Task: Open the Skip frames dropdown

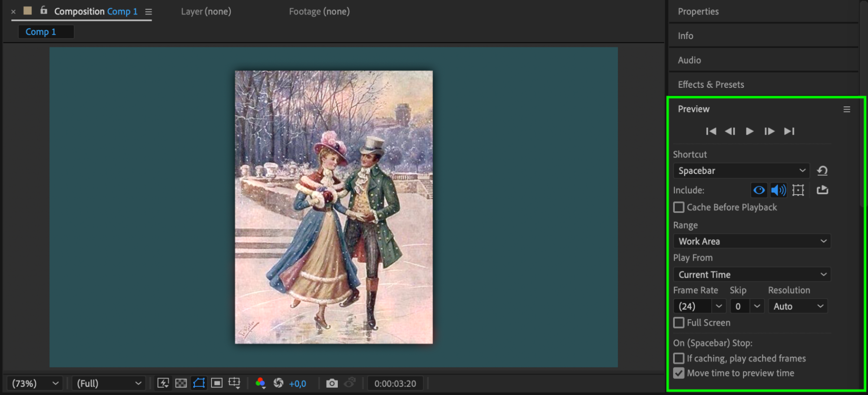Action: 757,306
